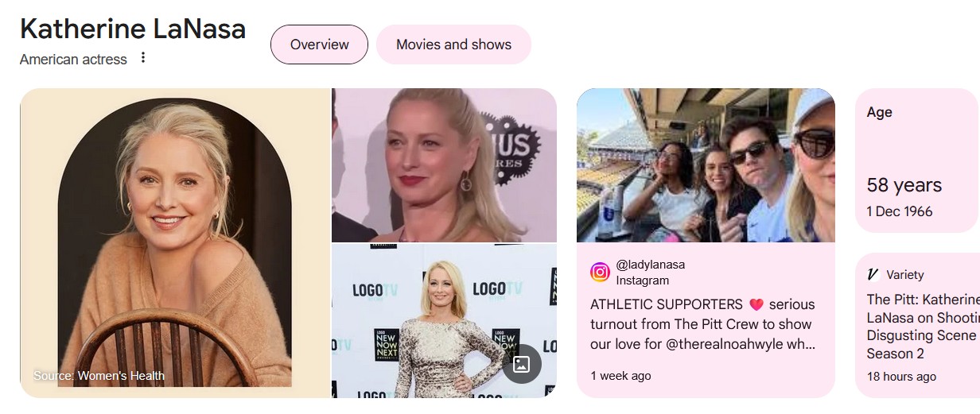Click the image gallery icon overlay
980x414 pixels.
click(522, 364)
